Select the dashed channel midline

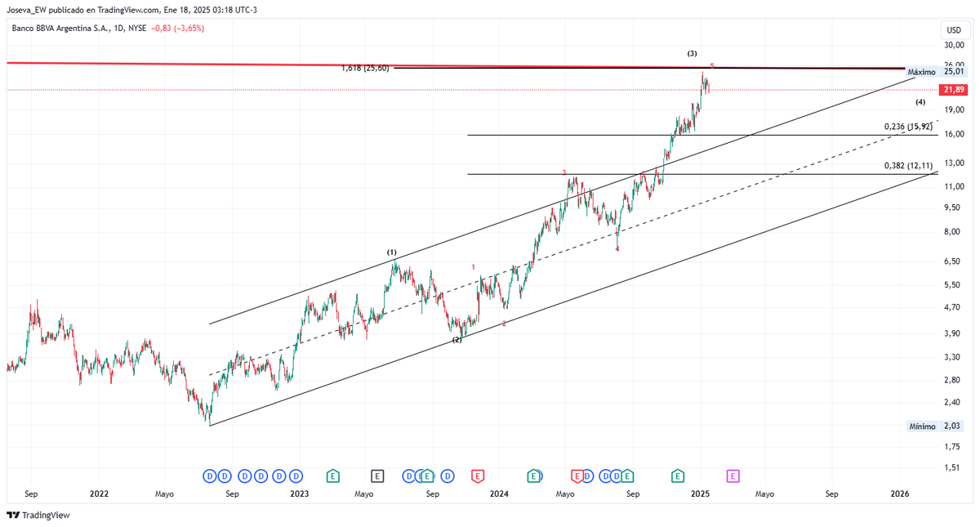pyautogui.click(x=572, y=249)
